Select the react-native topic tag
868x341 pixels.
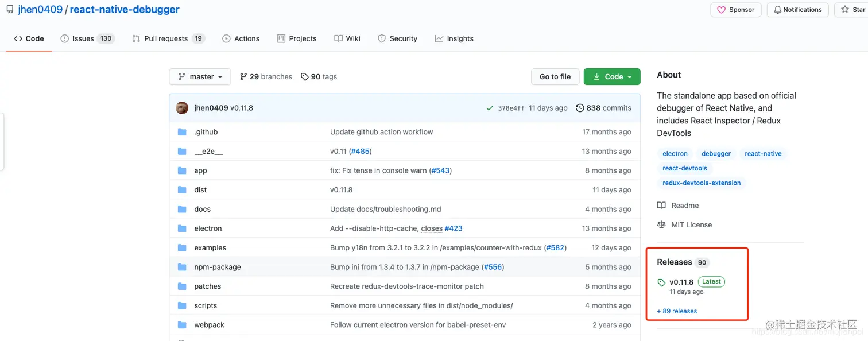click(x=763, y=154)
